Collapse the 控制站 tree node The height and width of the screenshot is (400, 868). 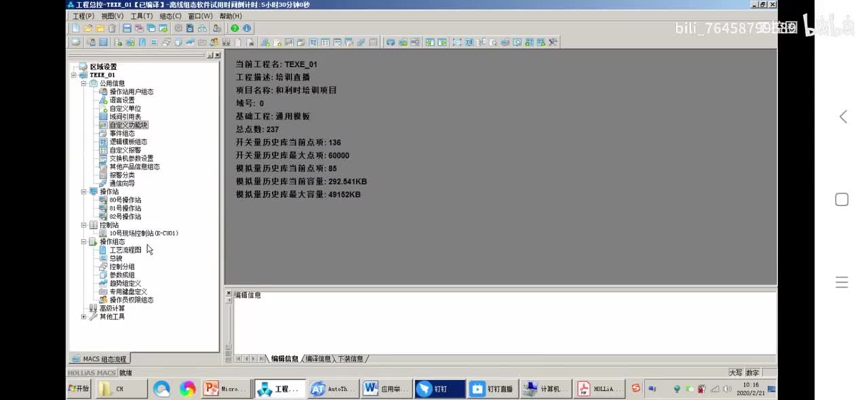pyautogui.click(x=83, y=225)
